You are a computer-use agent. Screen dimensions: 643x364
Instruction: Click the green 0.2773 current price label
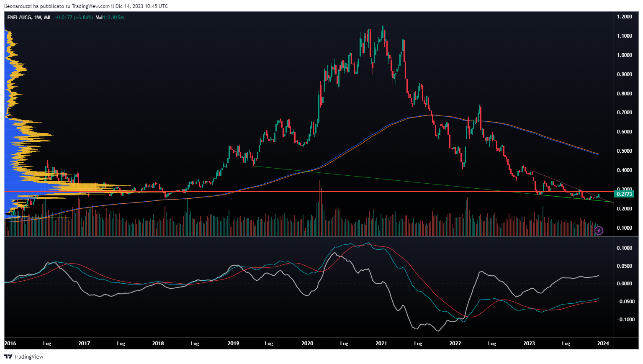pyautogui.click(x=625, y=194)
